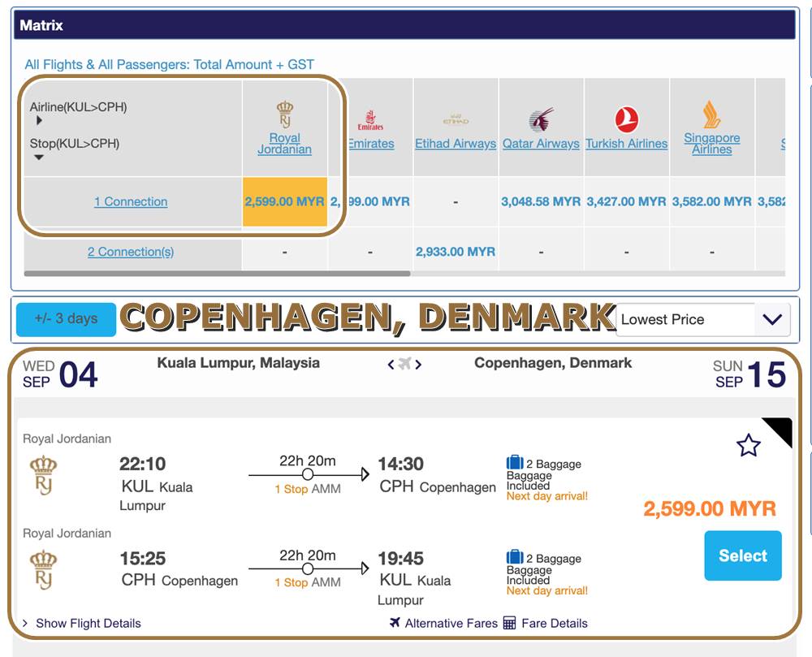812x657 pixels.
Task: Click the calculator icon next to Fare Details
Action: point(510,623)
